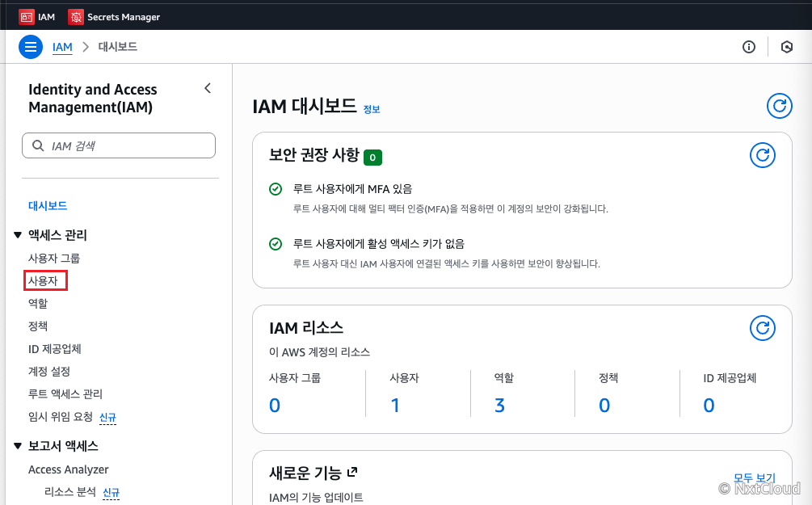Image resolution: width=812 pixels, height=505 pixels.
Task: Click the Identity and Access Management(IAM) title
Action: click(x=93, y=98)
